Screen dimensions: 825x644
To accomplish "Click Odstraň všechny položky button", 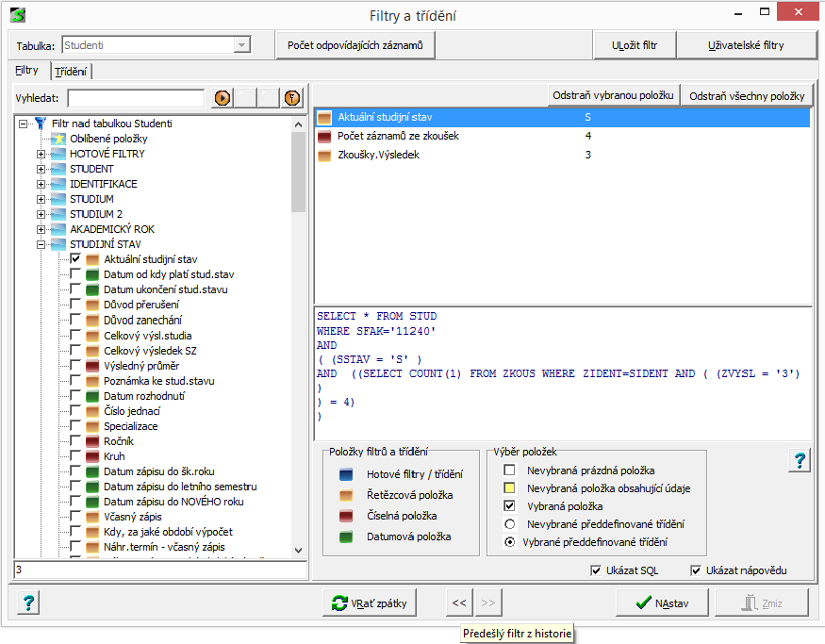I will click(746, 96).
